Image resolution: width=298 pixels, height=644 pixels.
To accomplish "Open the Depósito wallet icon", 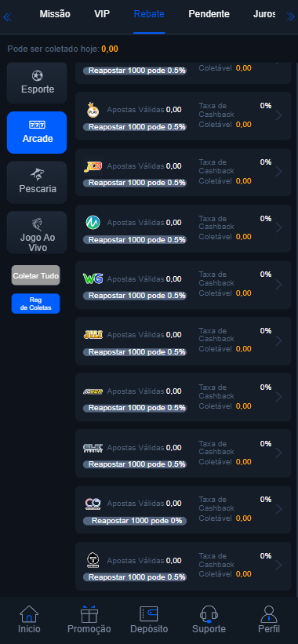I will [x=149, y=614].
